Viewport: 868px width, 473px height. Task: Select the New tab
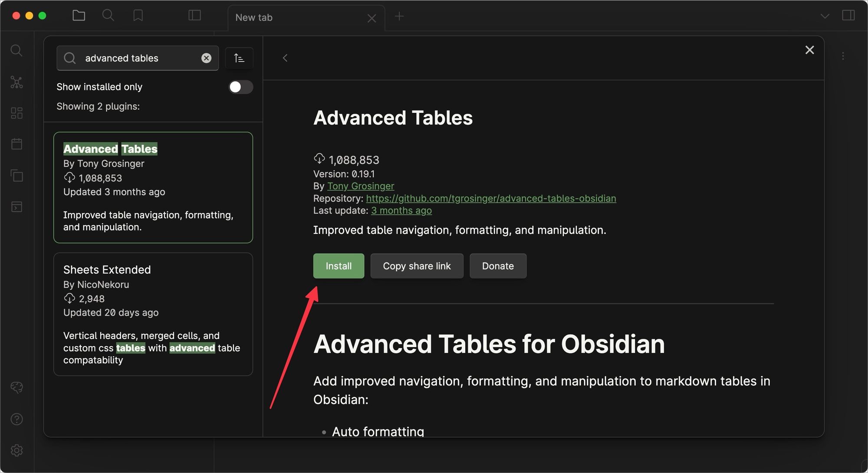[x=253, y=17]
